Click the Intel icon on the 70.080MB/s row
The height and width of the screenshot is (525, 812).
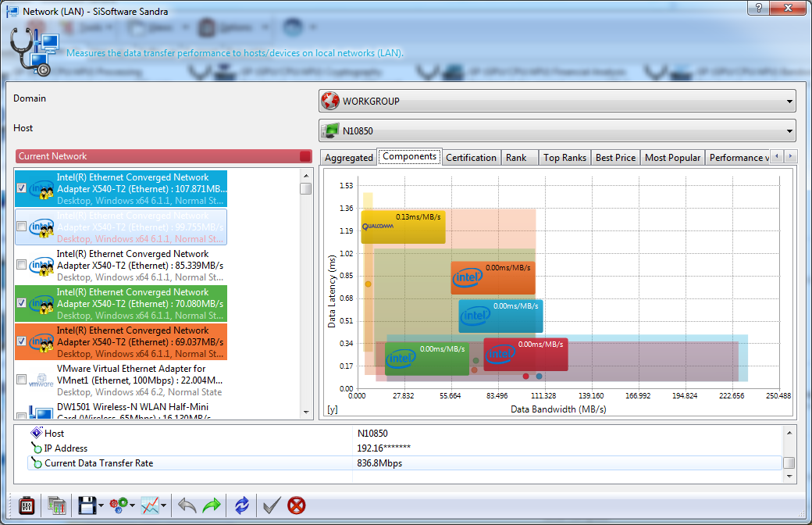pos(41,304)
